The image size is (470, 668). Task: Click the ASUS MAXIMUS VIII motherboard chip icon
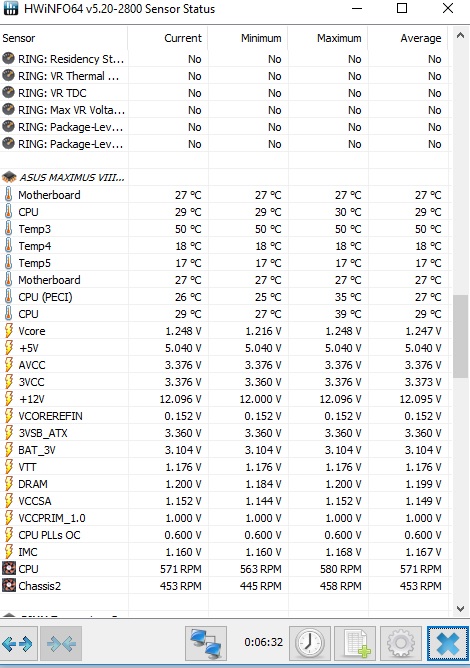pos(9,177)
